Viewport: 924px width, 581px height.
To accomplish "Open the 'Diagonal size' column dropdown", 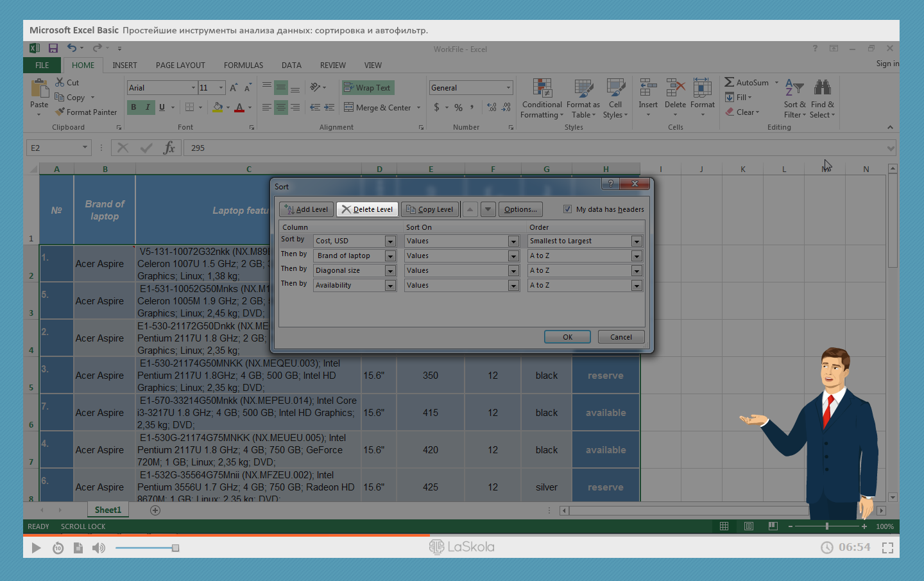I will point(390,271).
